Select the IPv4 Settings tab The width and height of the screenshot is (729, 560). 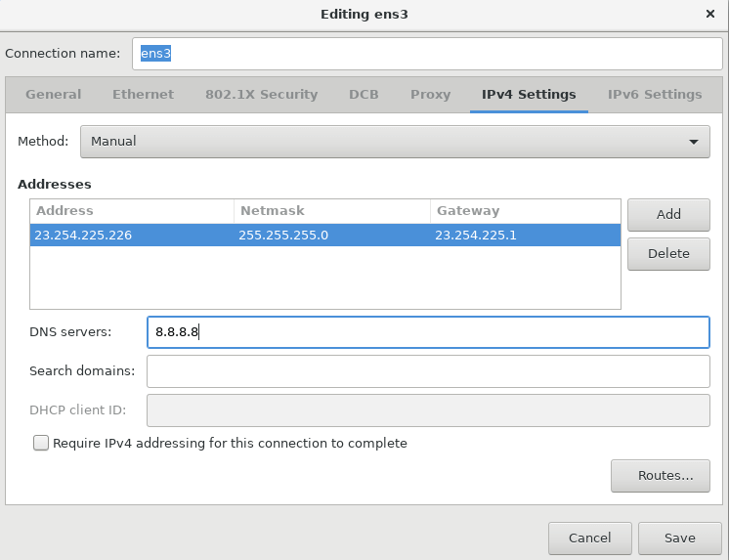coord(529,95)
